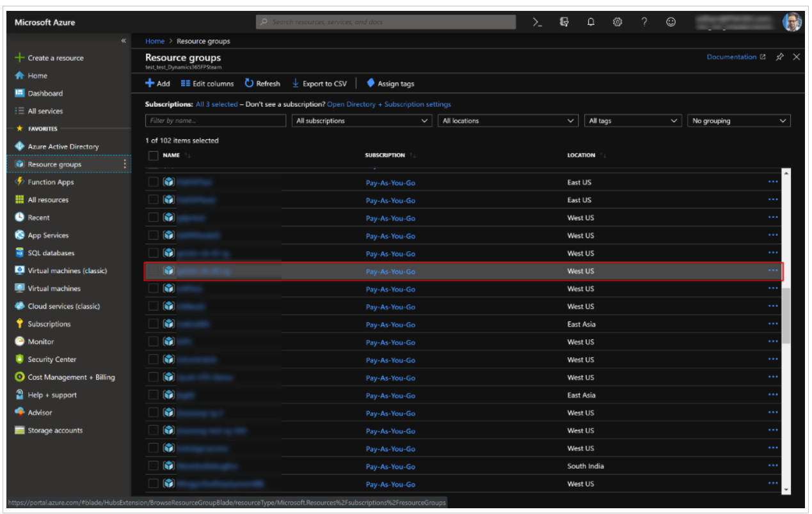Open the ellipsis menu of the highlighted row
The image size is (812, 514).
click(x=773, y=271)
